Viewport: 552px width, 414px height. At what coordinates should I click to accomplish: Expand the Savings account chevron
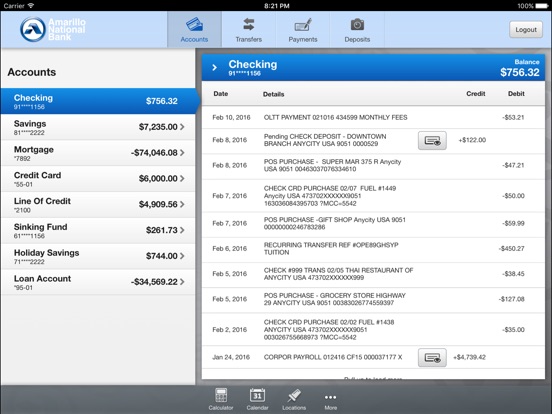click(x=182, y=127)
